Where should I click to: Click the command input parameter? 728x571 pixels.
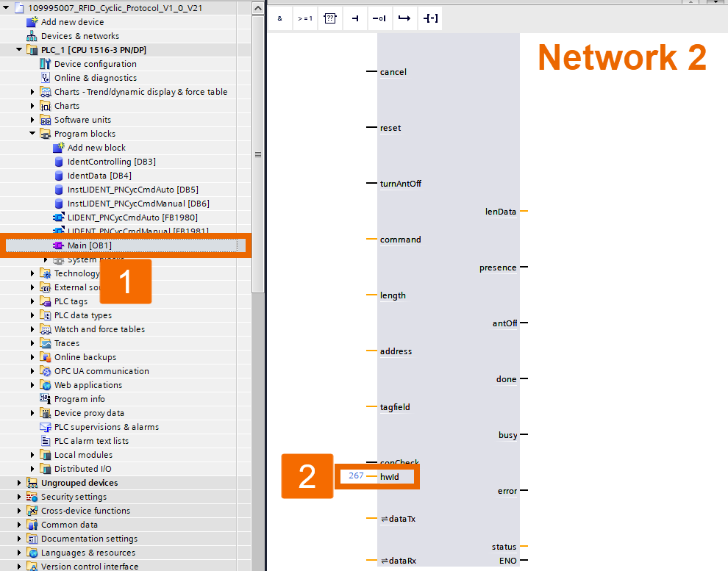tap(400, 240)
